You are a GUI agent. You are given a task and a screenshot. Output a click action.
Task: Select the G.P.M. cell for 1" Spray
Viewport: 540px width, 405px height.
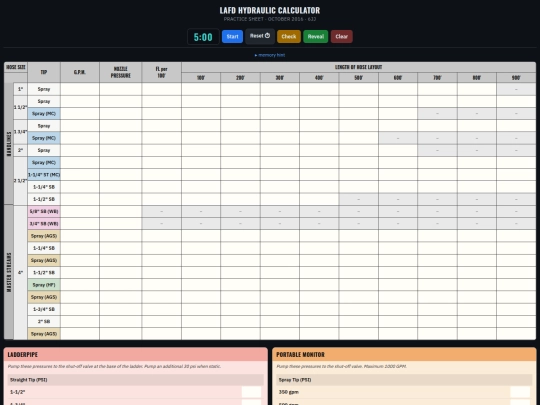(x=80, y=89)
